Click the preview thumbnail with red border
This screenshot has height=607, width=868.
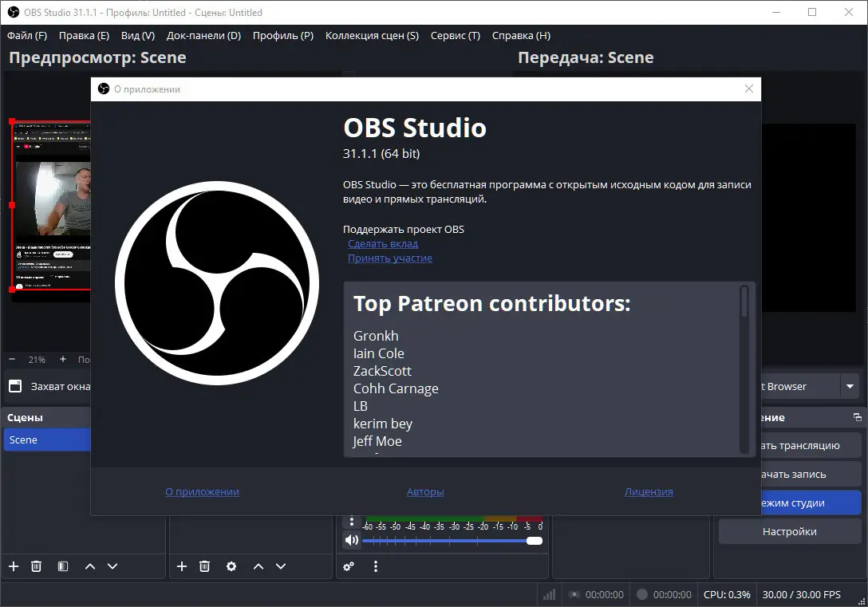click(x=51, y=205)
